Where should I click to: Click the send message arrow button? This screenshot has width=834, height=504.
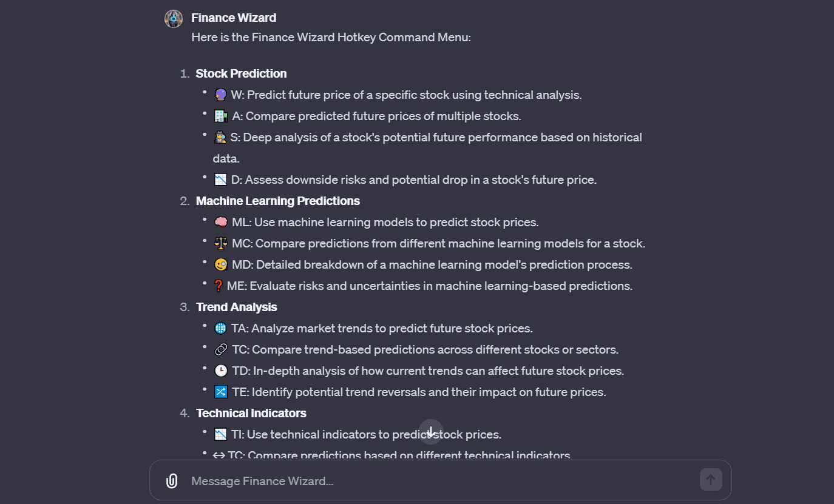click(x=711, y=480)
